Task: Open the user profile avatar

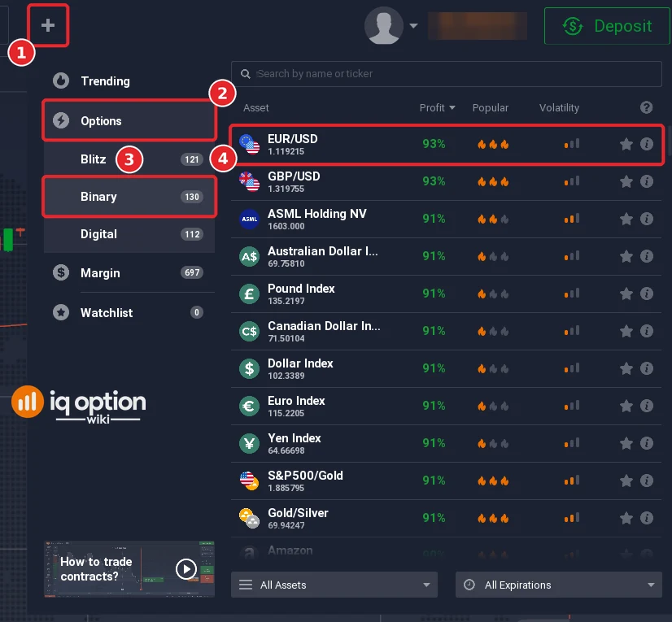Action: click(383, 25)
